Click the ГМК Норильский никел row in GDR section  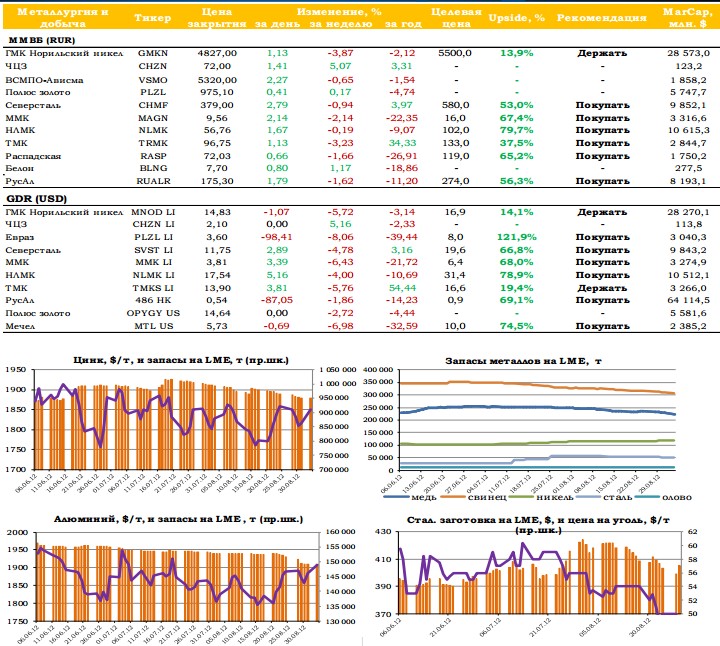[360, 212]
